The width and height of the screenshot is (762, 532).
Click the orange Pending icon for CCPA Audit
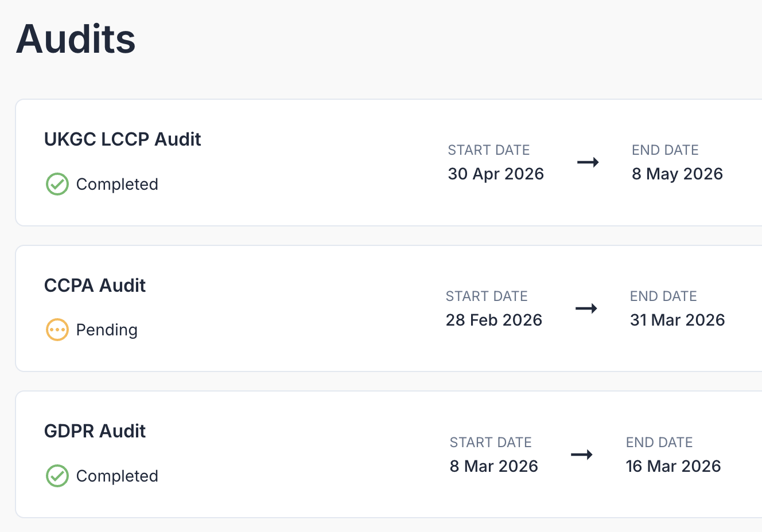[57, 330]
